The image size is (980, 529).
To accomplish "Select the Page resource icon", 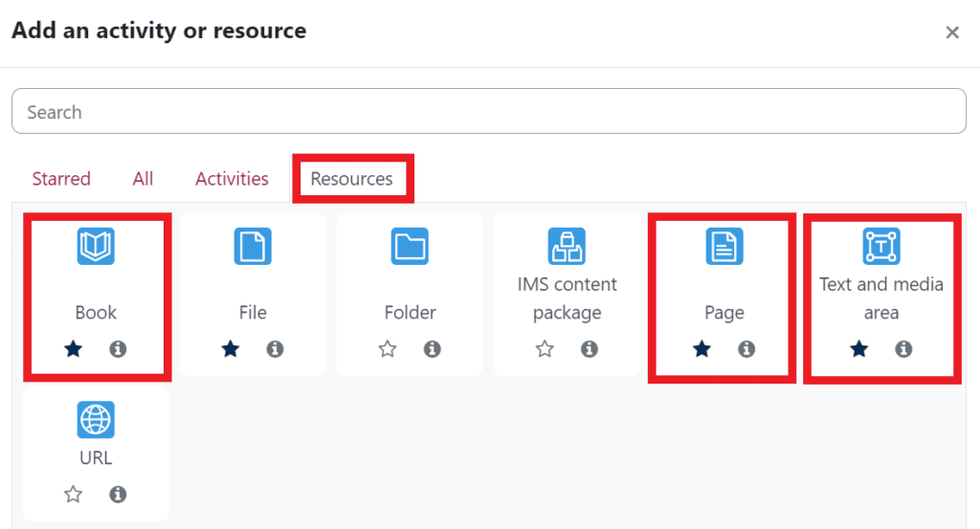I will point(724,247).
